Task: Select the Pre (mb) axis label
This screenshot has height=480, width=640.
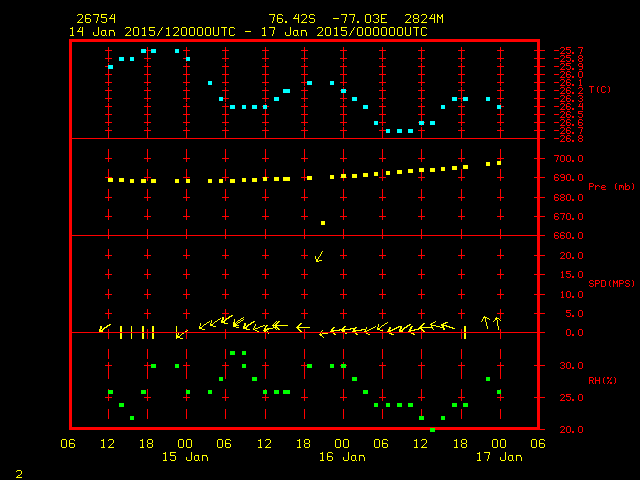Action: [611, 187]
